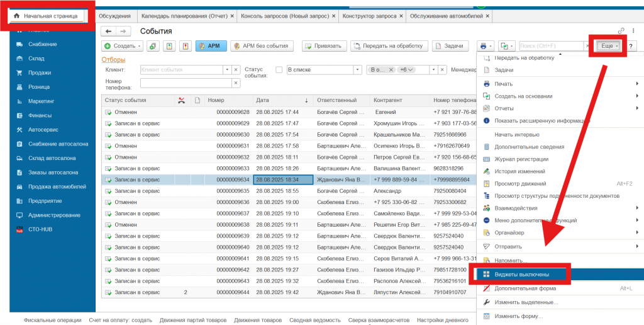Image resolution: width=644 pixels, height=325 pixels.
Task: Click the help question mark button
Action: (x=630, y=46)
